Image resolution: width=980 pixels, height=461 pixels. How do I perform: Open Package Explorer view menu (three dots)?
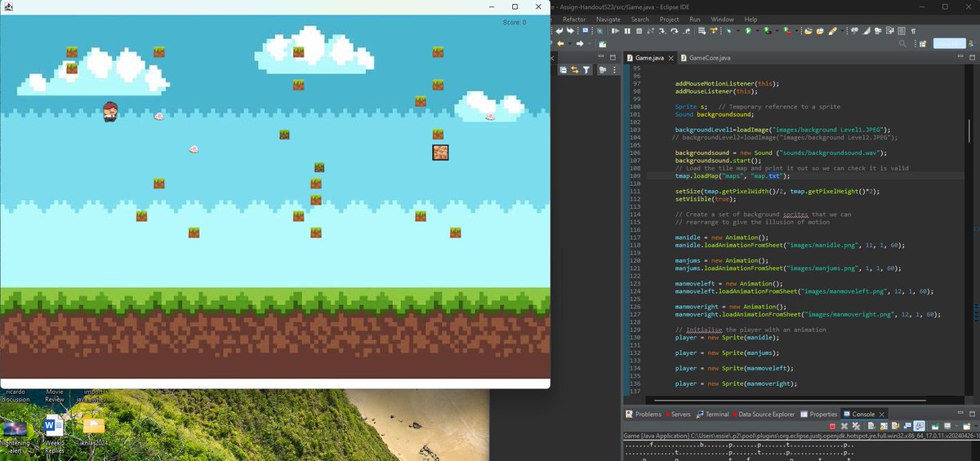coord(614,69)
